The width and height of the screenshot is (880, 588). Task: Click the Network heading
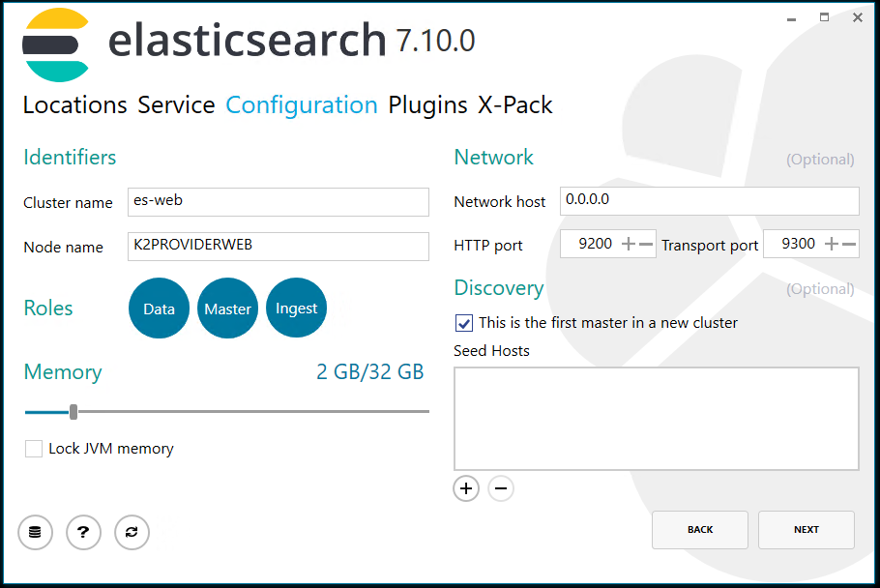(494, 157)
